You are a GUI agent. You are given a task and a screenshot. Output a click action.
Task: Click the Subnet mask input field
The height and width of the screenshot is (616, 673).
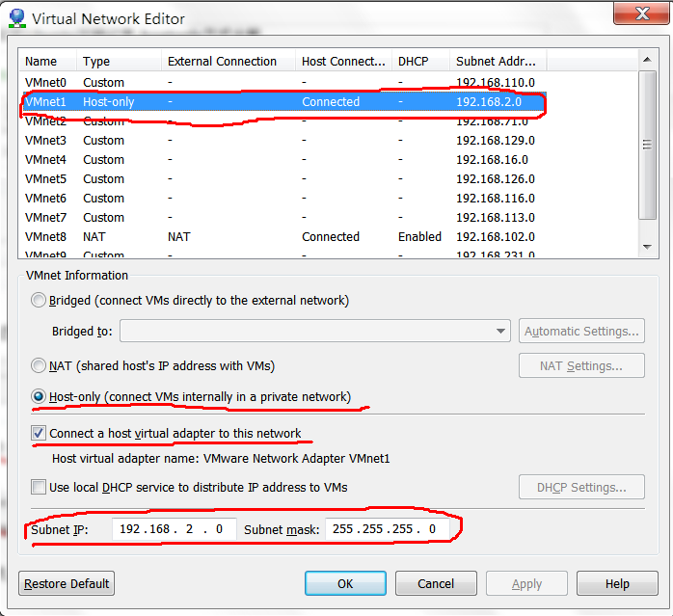(x=388, y=529)
